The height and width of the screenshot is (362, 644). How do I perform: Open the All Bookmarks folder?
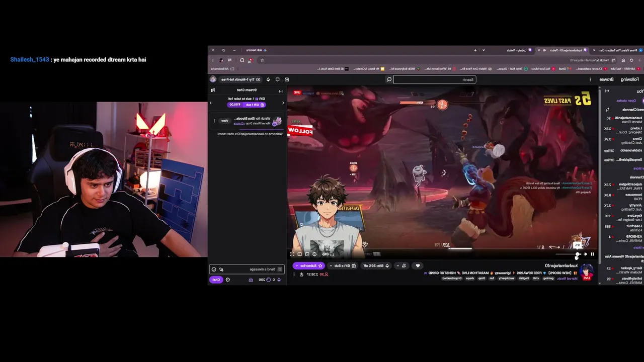223,69
